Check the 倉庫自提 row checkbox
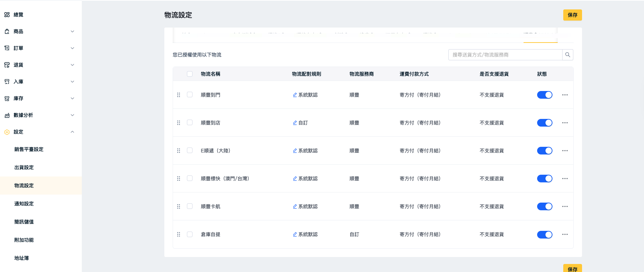The image size is (644, 272). click(x=190, y=234)
